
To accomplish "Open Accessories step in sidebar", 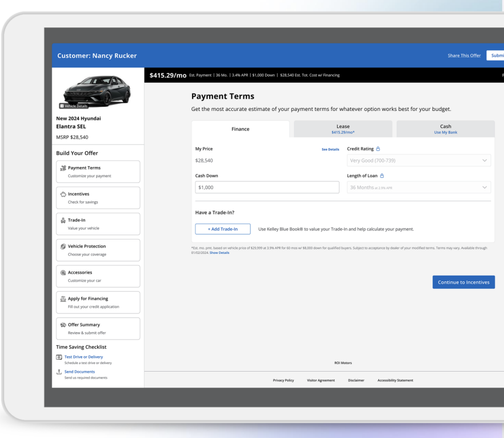I will click(x=98, y=276).
